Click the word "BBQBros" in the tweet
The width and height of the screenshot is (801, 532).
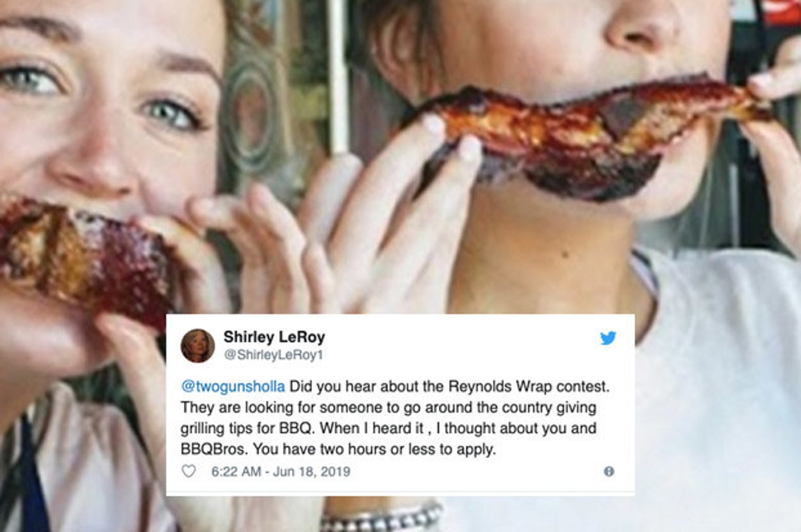[209, 449]
